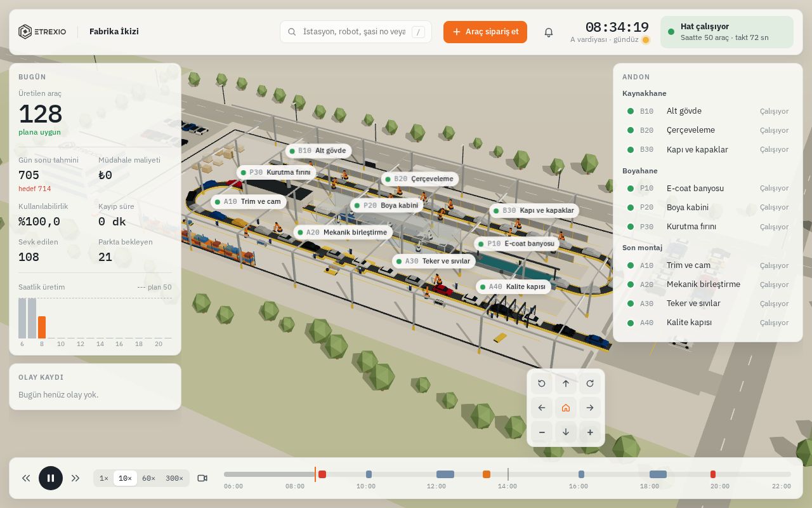Click the Araç sipariş et button

pyautogui.click(x=485, y=32)
